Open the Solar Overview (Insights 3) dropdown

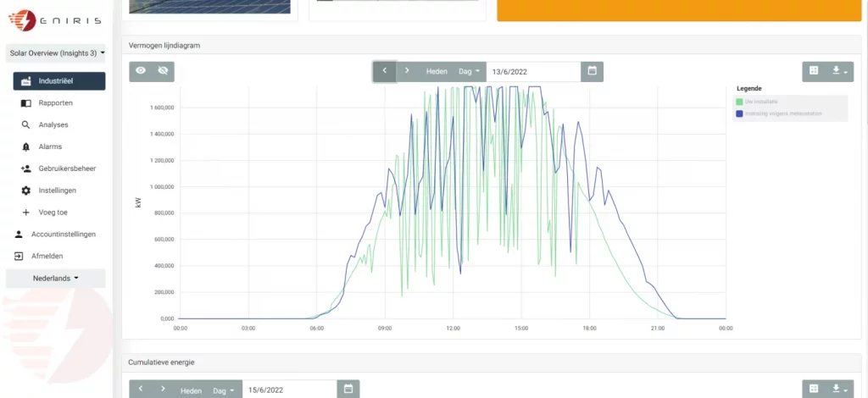coord(57,53)
